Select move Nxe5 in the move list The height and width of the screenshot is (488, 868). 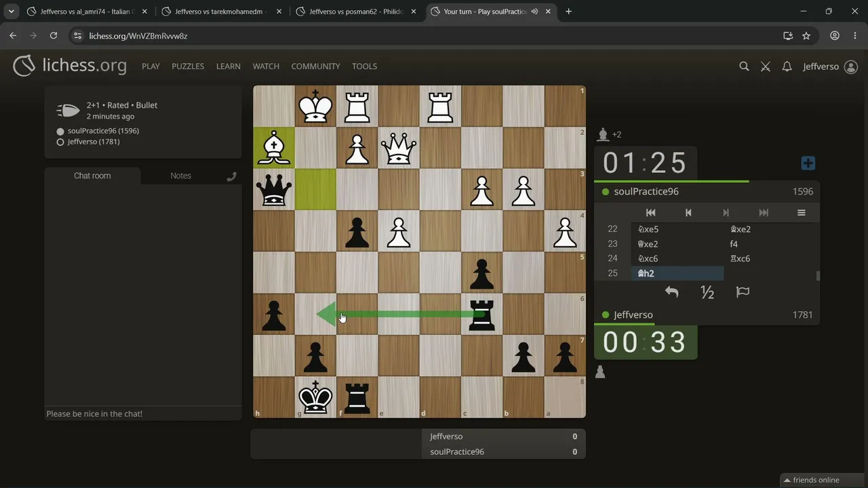(x=677, y=229)
